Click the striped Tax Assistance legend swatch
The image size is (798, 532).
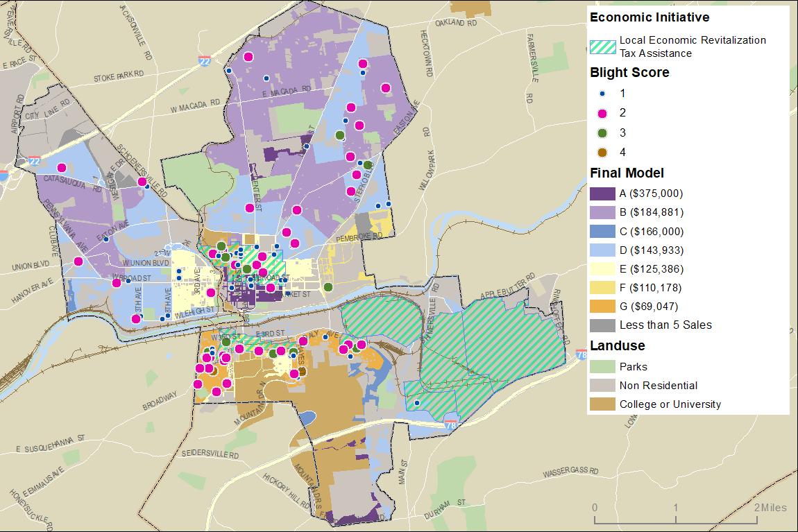[x=602, y=47]
